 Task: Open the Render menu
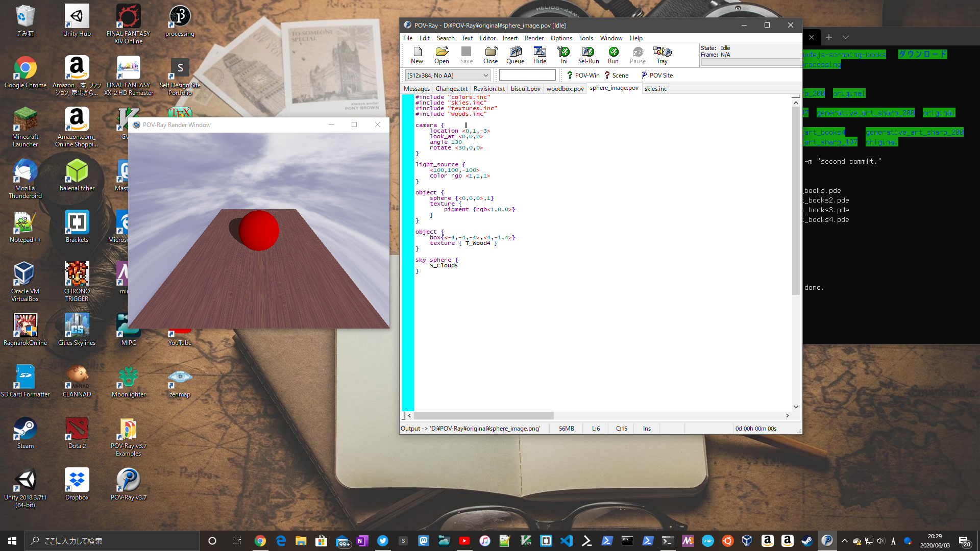click(534, 38)
